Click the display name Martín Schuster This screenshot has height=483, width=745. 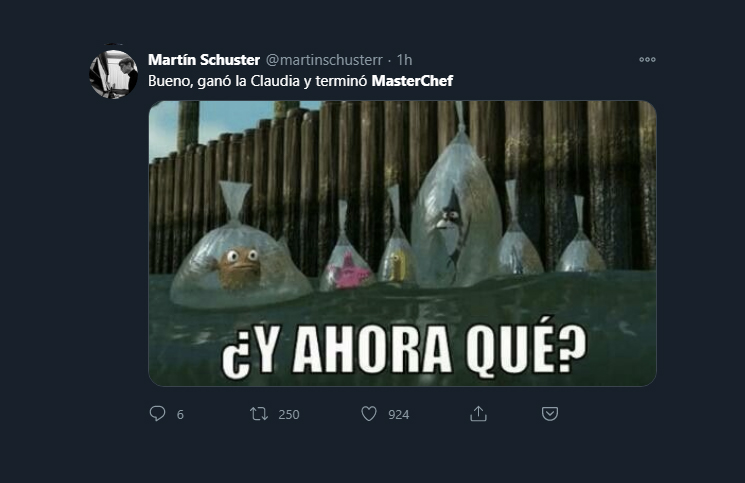pos(204,60)
